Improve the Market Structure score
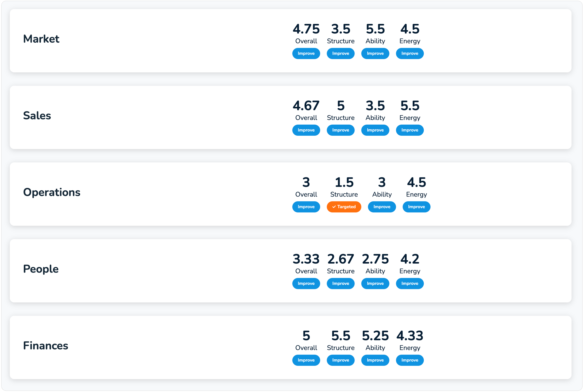Image resolution: width=583 pixels, height=392 pixels. pyautogui.click(x=340, y=53)
